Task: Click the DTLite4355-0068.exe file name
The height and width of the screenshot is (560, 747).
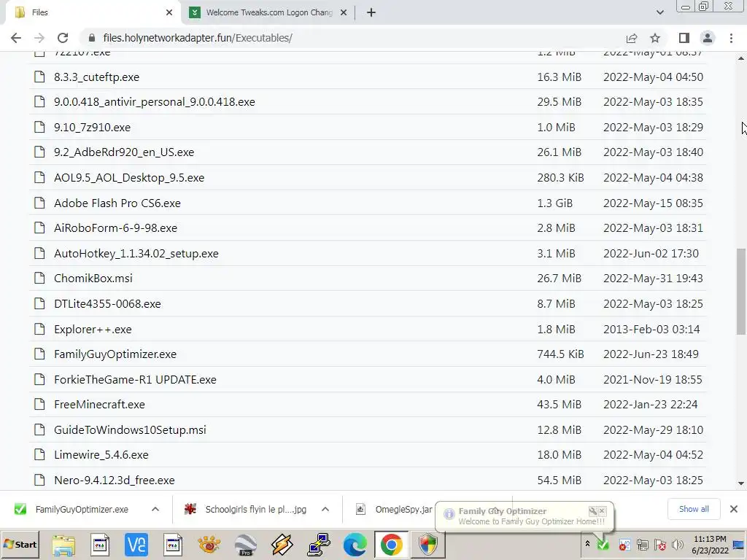Action: [x=107, y=304]
